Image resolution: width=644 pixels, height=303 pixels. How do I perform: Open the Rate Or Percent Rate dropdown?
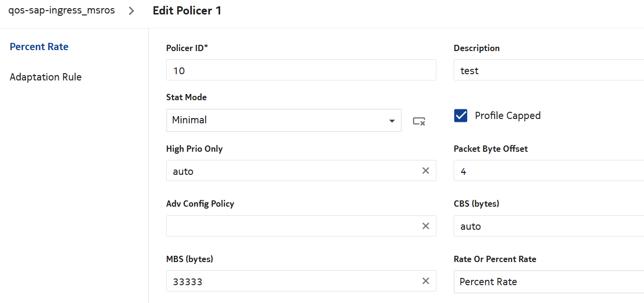click(x=548, y=282)
